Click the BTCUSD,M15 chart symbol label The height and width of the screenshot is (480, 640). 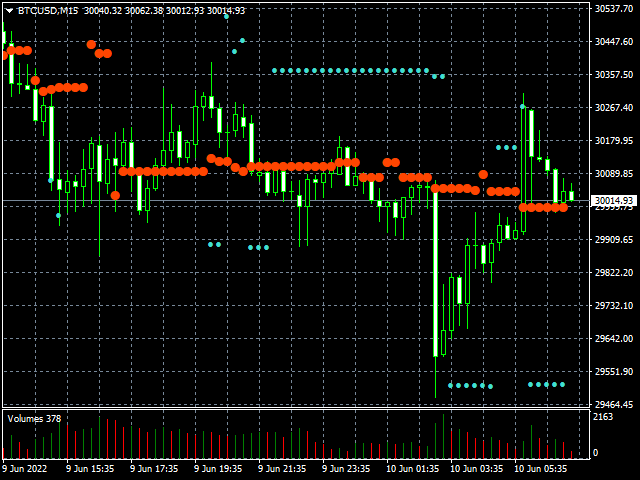click(48, 11)
